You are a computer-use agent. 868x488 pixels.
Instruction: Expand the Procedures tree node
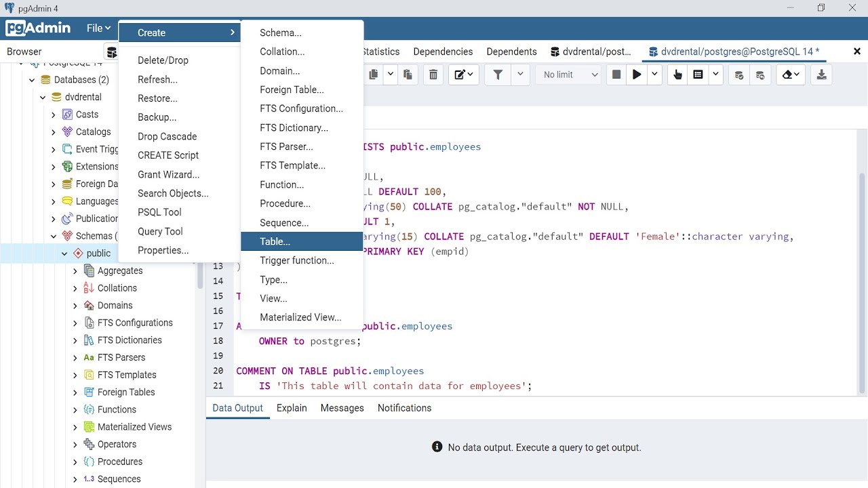pos(75,462)
